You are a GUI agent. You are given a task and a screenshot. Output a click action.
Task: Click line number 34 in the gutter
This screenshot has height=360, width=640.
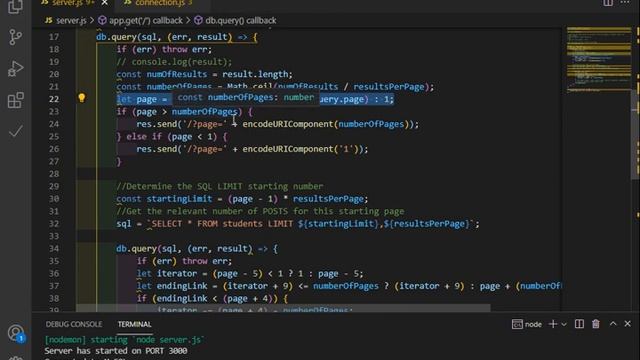point(54,249)
